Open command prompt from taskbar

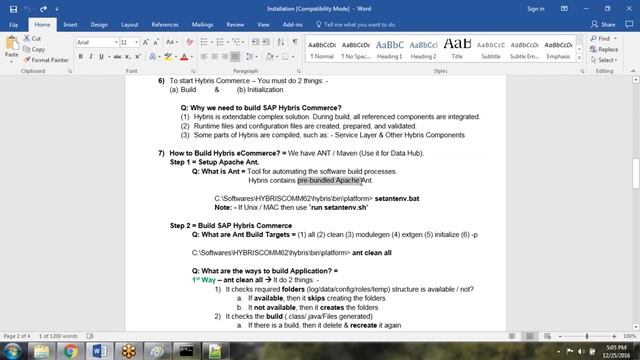(x=186, y=351)
